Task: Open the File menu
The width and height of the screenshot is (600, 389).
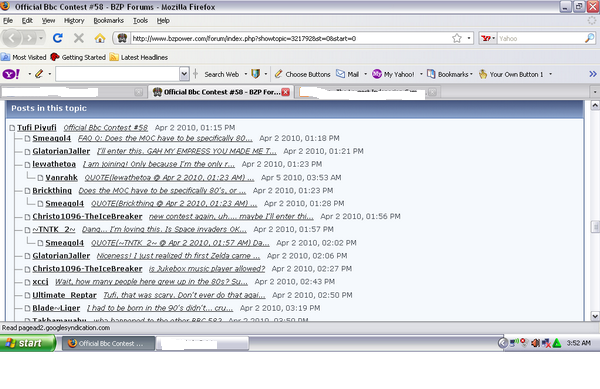Action: [x=8, y=21]
